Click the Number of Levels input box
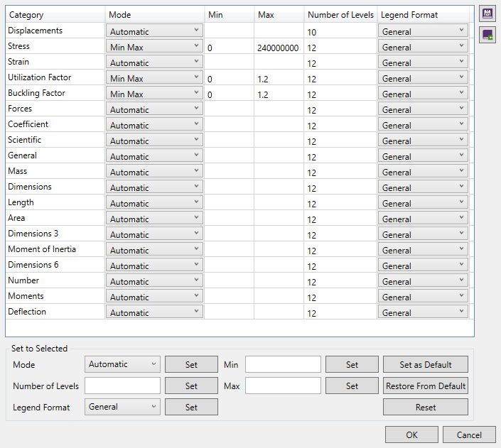Screen dimensions: 501x448 coord(122,386)
